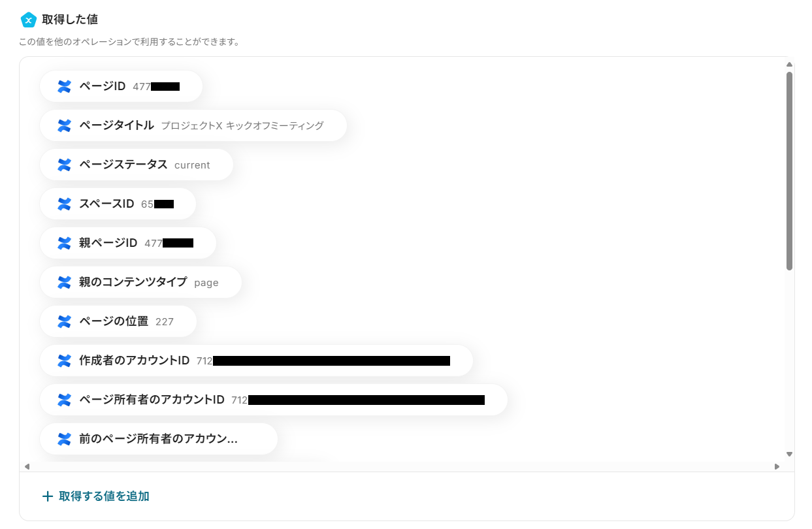This screenshot has width=812, height=529.
Task: Click the Confluence icon on the スペースID chip
Action: [63, 204]
